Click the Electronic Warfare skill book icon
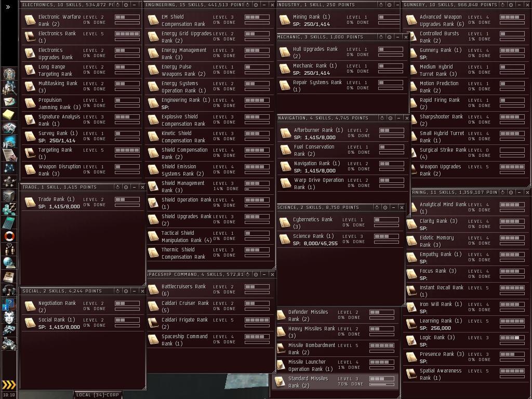532x399 pixels. (x=30, y=20)
